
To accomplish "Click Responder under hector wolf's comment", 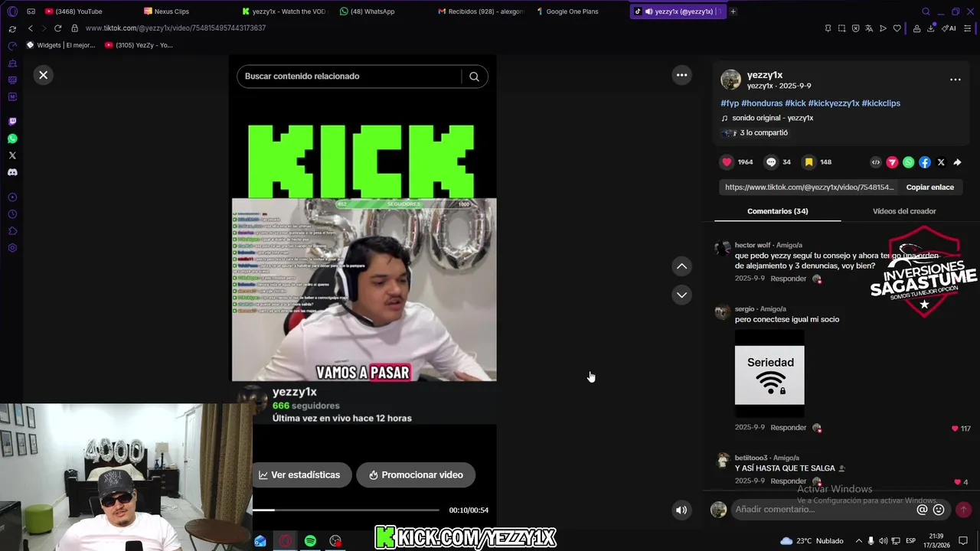I will [789, 279].
